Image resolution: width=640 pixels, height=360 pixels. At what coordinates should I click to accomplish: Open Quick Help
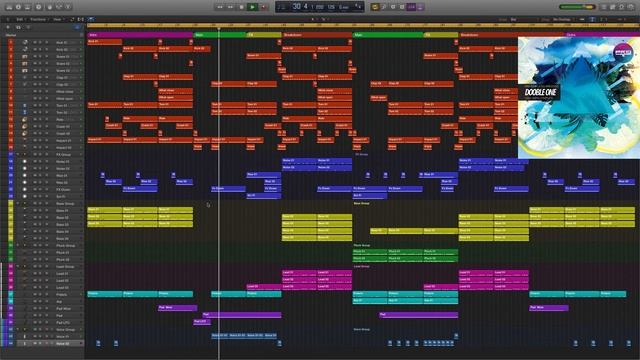[39, 7]
